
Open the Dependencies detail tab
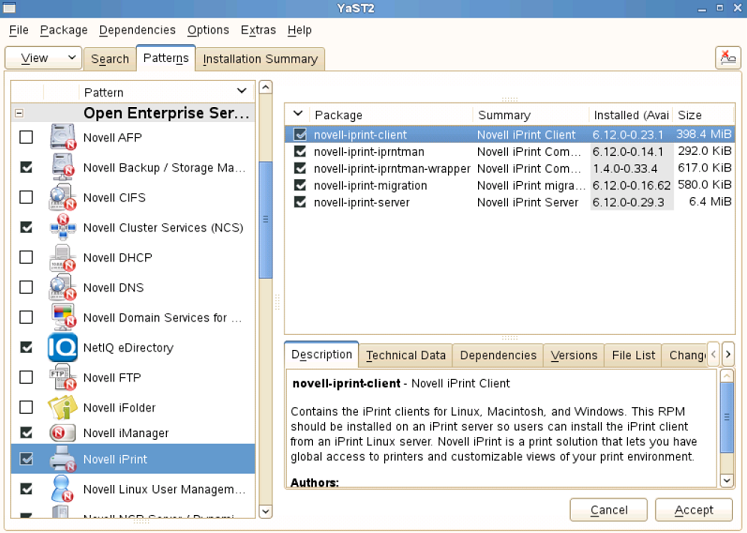[498, 355]
